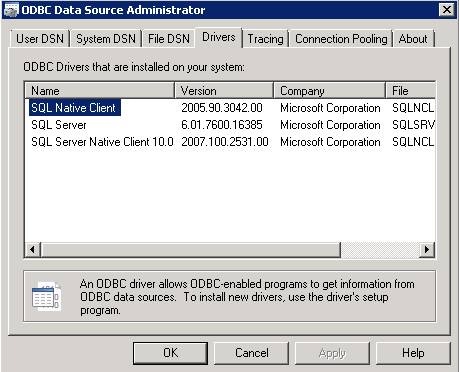Select the Drivers tab
The width and height of the screenshot is (459, 372).
click(219, 37)
